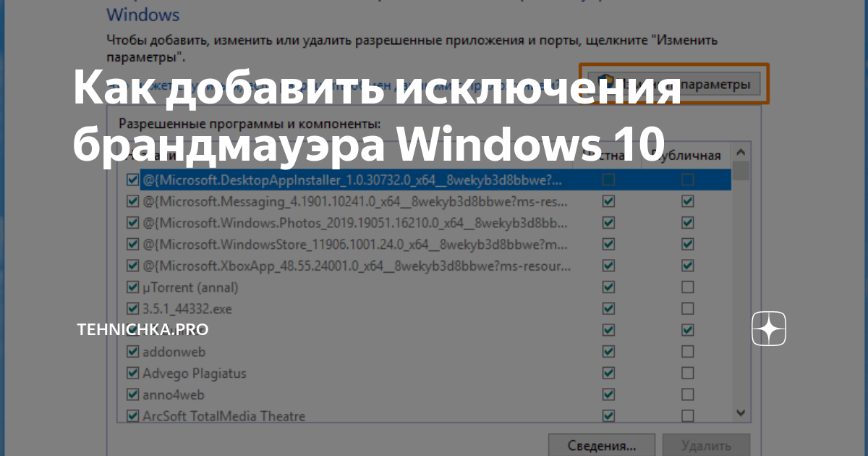Viewport: 868px width, 456px height.
Task: Select the addonweb list entry
Action: [x=174, y=352]
